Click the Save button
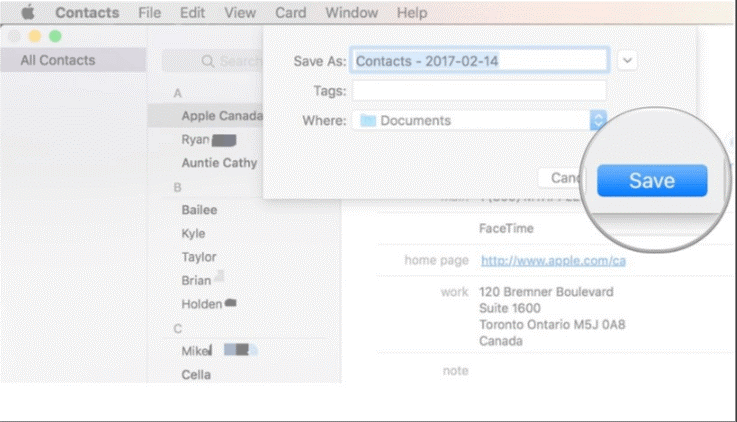737x422 pixels. [652, 180]
